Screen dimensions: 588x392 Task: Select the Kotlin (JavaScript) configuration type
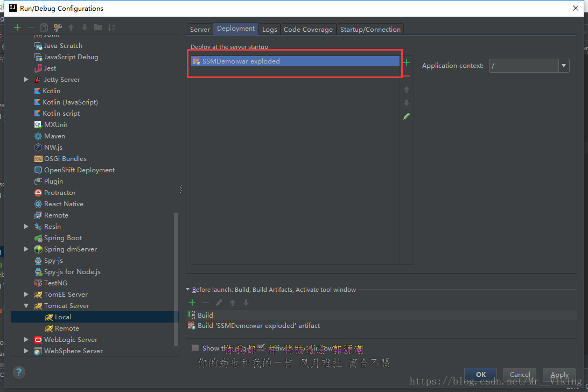[x=66, y=102]
